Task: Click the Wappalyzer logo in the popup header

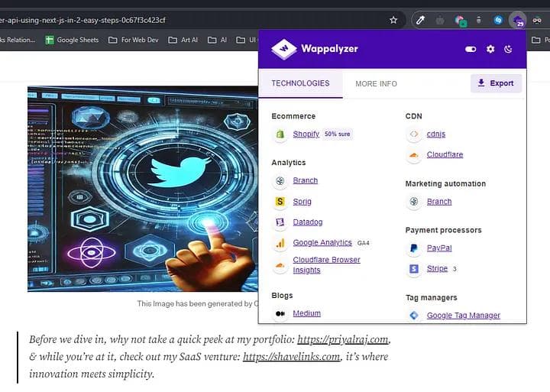Action: (x=315, y=49)
